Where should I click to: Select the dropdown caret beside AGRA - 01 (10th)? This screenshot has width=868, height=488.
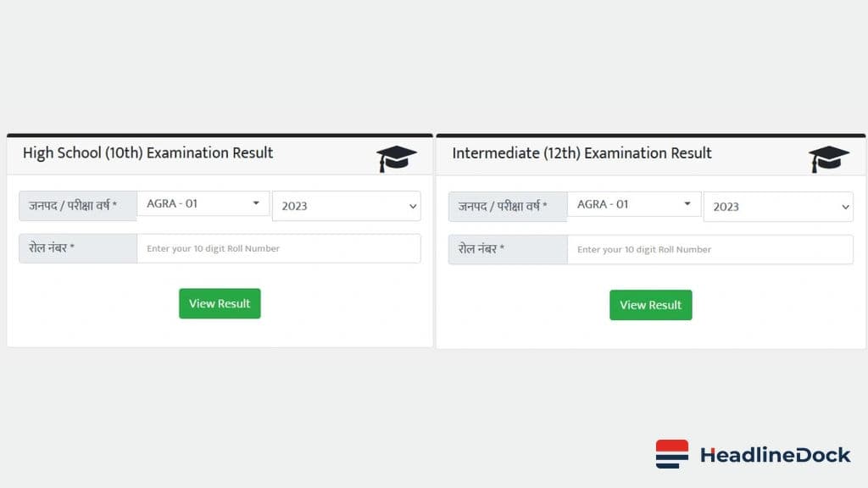click(257, 203)
